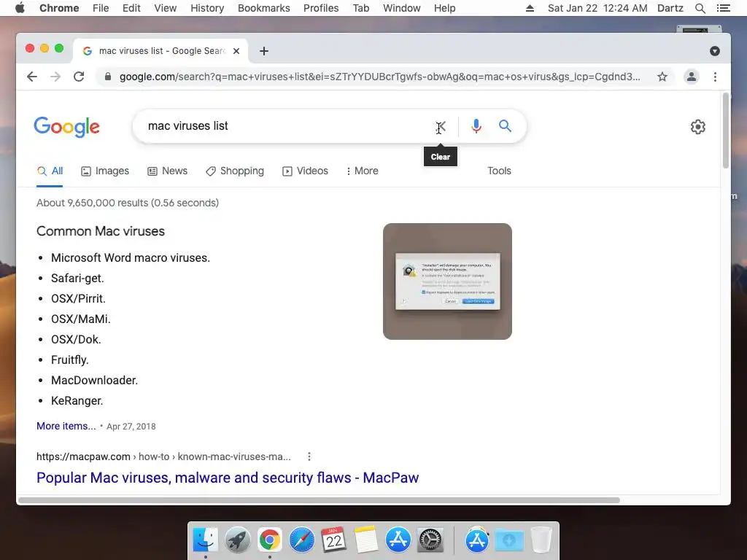This screenshot has width=747, height=560.
Task: Open Finder from the Dock
Action: 206,540
